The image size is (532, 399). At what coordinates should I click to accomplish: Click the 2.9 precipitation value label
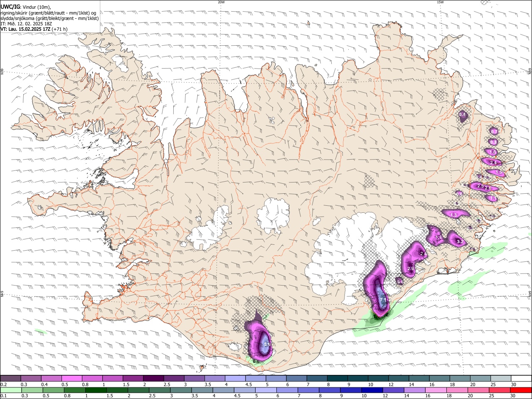click(411, 269)
